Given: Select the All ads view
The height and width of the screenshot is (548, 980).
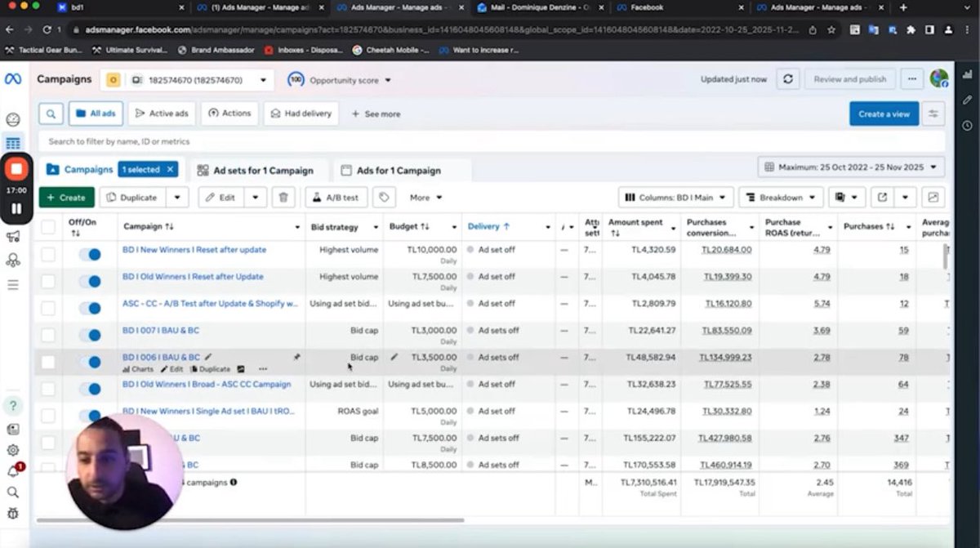Looking at the screenshot, I should coord(96,114).
